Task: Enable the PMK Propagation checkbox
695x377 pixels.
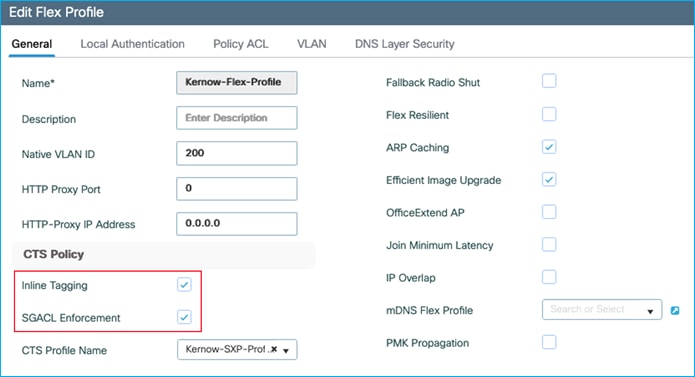Action: (549, 342)
